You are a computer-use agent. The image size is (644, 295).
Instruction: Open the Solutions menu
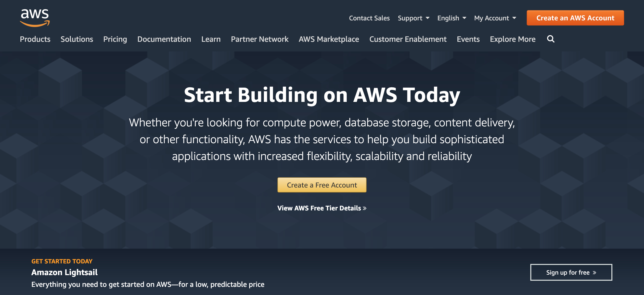coord(76,39)
